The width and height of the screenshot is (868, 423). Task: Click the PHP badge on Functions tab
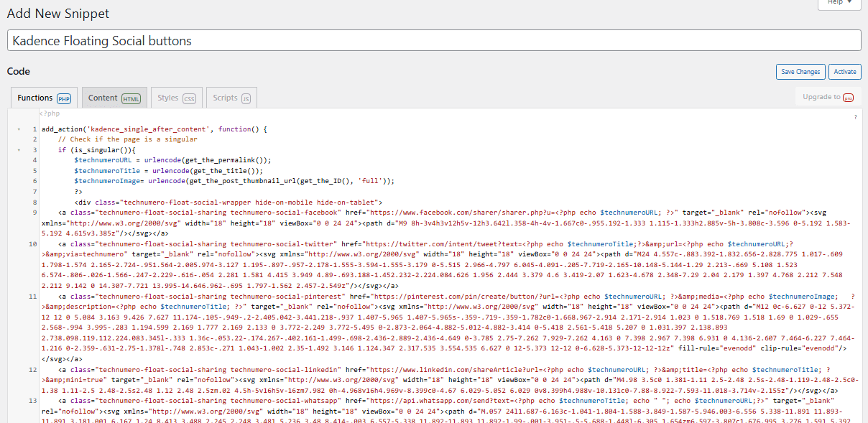(63, 98)
